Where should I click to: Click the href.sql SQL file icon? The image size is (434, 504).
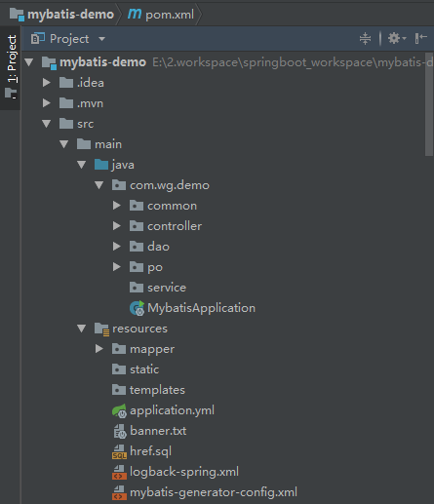click(119, 451)
